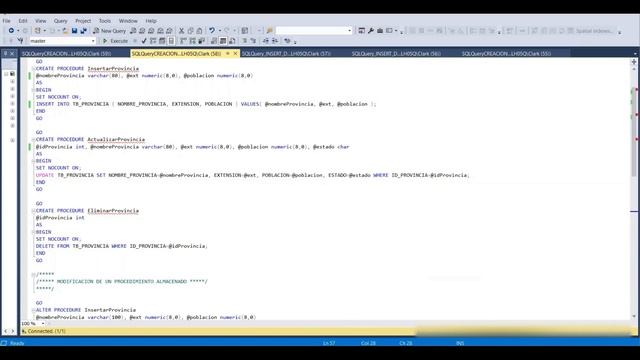Image resolution: width=640 pixels, height=360 pixels.
Task: Close the active SQLQueryCREACION tab
Action: pos(236,53)
